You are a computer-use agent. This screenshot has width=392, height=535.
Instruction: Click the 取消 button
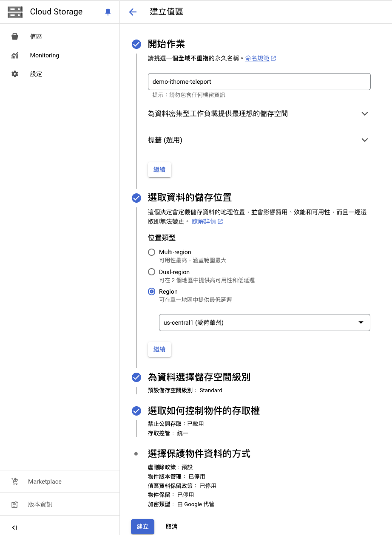[171, 527]
